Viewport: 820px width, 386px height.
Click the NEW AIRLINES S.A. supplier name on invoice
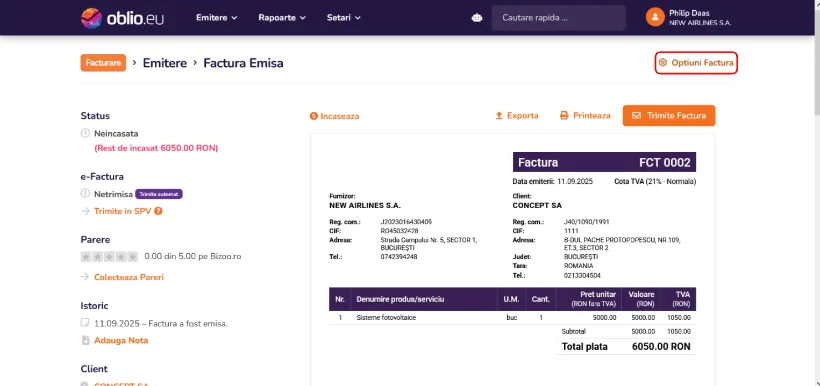365,206
